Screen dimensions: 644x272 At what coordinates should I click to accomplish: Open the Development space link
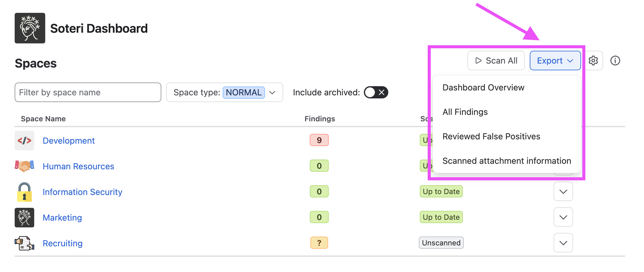pyautogui.click(x=69, y=141)
